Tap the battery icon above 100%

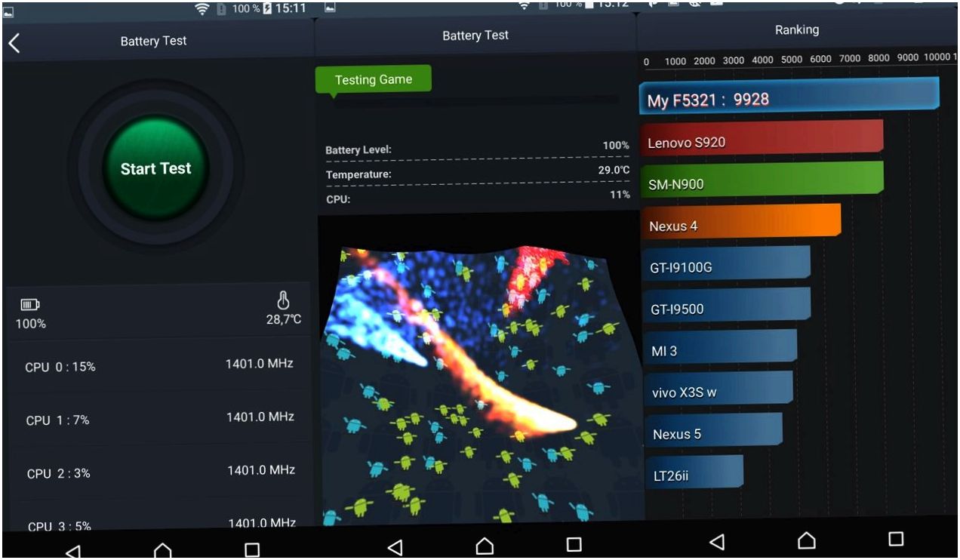tap(30, 305)
